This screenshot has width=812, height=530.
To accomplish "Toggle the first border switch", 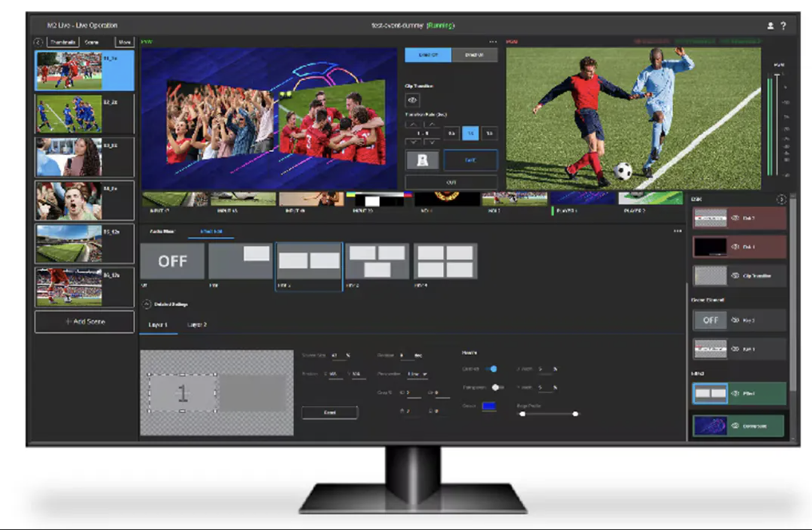I will (x=492, y=369).
